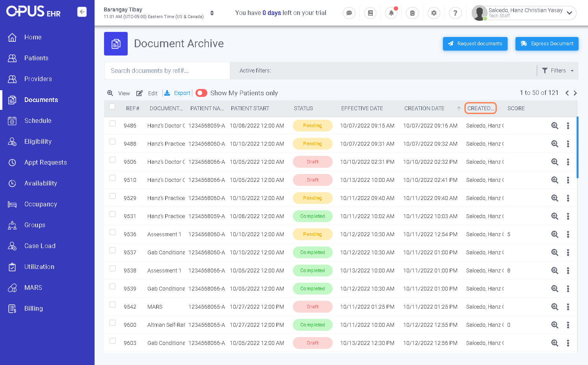Sort by Status column header
Image resolution: width=588 pixels, height=365 pixels.
point(303,108)
